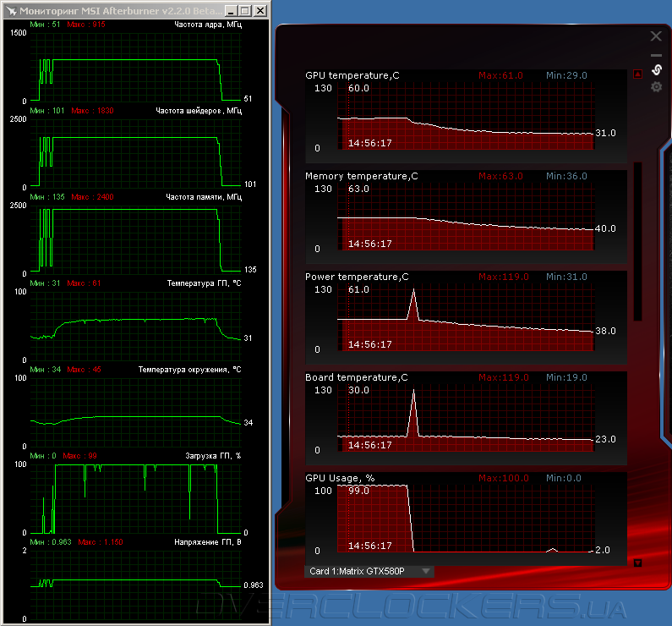Click Max:63.0 on Memory temperature graph
Image resolution: width=672 pixels, height=626 pixels.
point(500,176)
